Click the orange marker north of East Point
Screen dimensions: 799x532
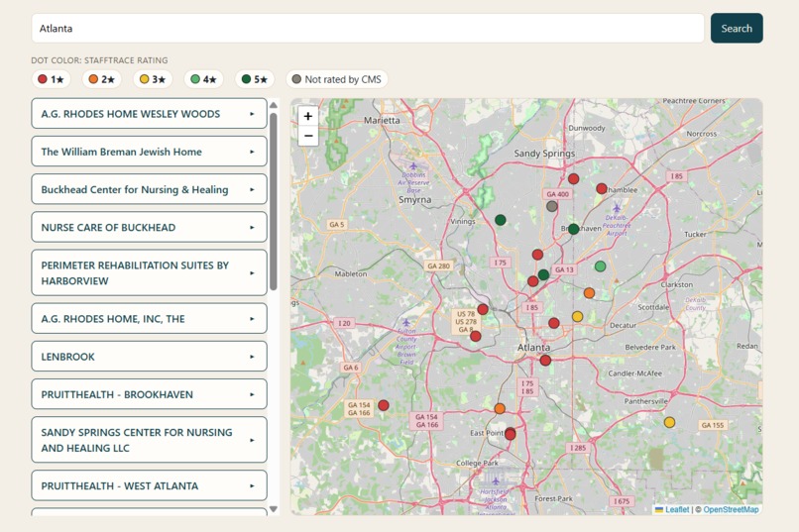[x=500, y=408]
